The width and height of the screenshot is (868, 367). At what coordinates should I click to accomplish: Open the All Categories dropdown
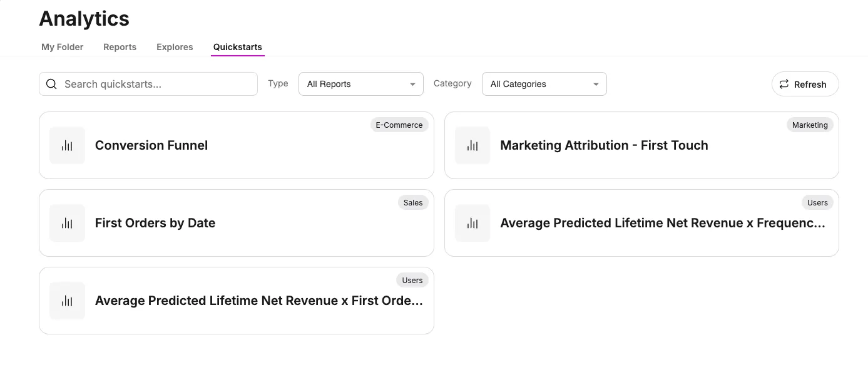coord(544,84)
